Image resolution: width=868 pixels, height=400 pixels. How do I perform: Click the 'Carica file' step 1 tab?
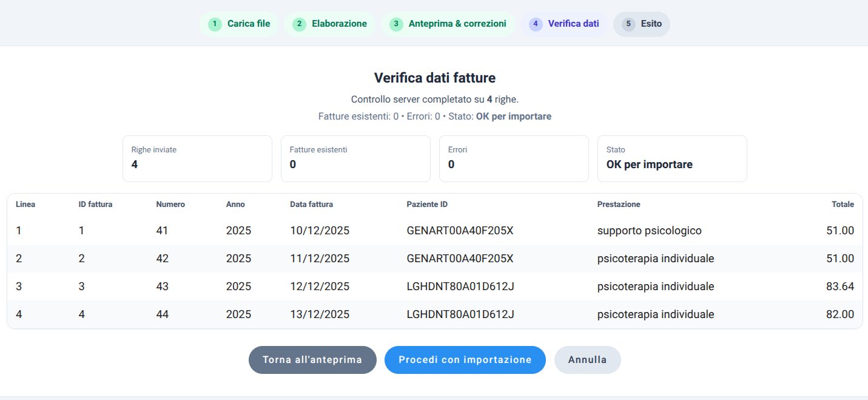pos(239,24)
